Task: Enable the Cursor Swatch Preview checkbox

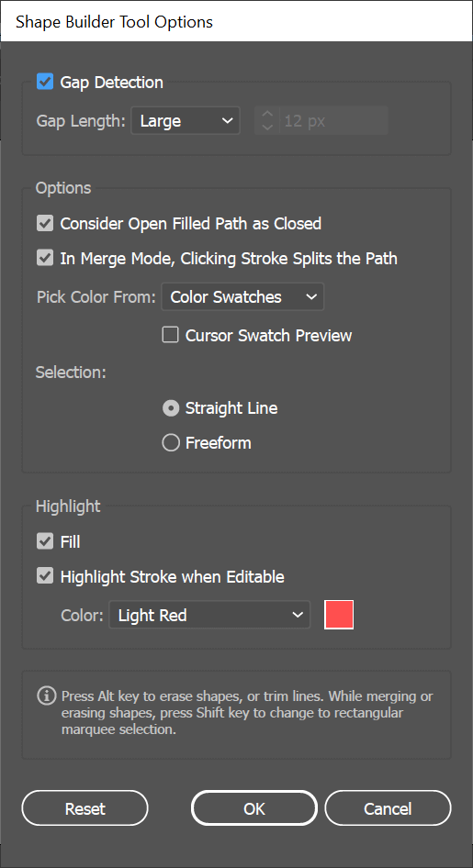Action: 170,335
